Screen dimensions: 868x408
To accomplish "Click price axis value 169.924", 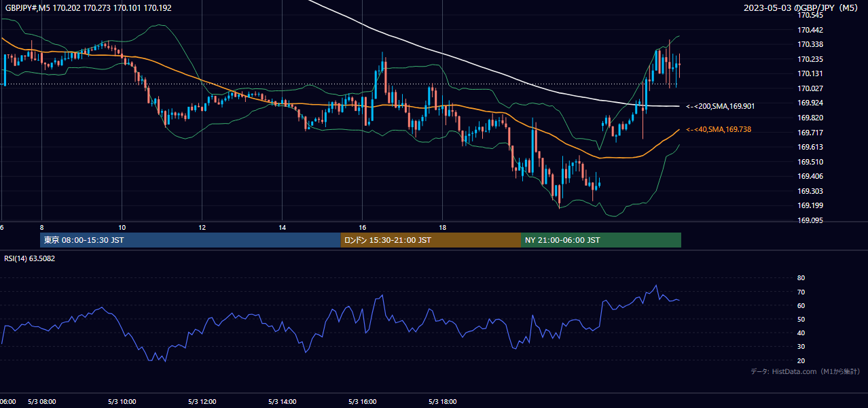I will (810, 103).
